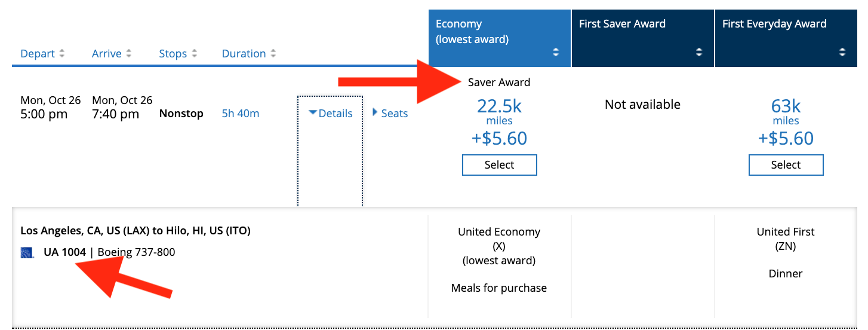Click the +$5.60 fee under 22.5k miles
Viewport: 868px width, 330px height.
point(500,139)
